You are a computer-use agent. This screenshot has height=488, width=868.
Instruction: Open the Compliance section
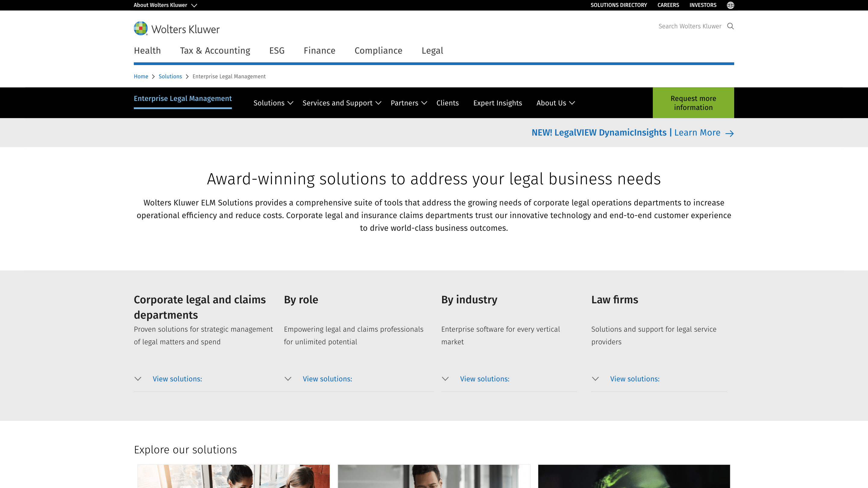tap(379, 51)
